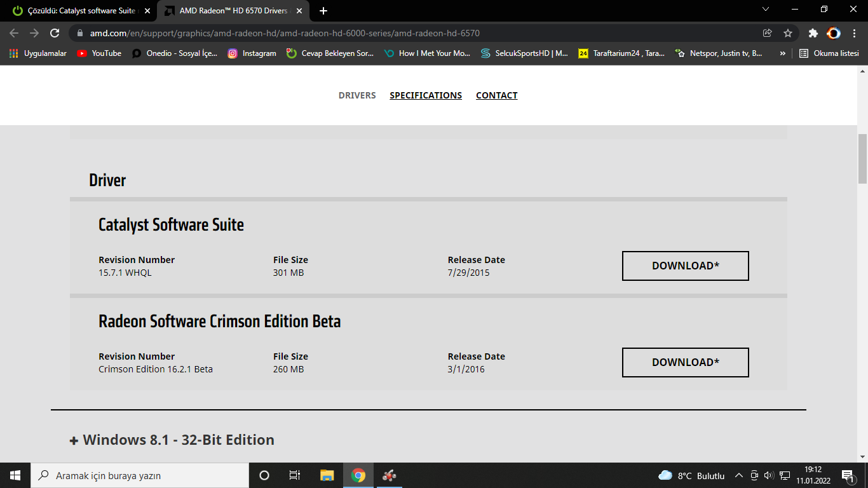Open the SPECIFICATIONS section
The height and width of the screenshot is (488, 868).
[426, 95]
